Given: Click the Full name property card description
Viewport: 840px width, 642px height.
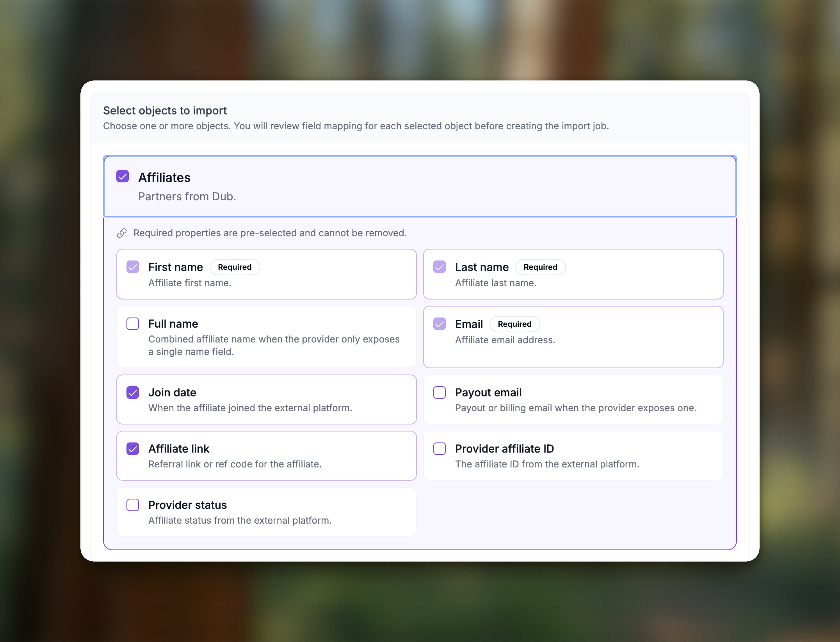Looking at the screenshot, I should click(x=274, y=346).
